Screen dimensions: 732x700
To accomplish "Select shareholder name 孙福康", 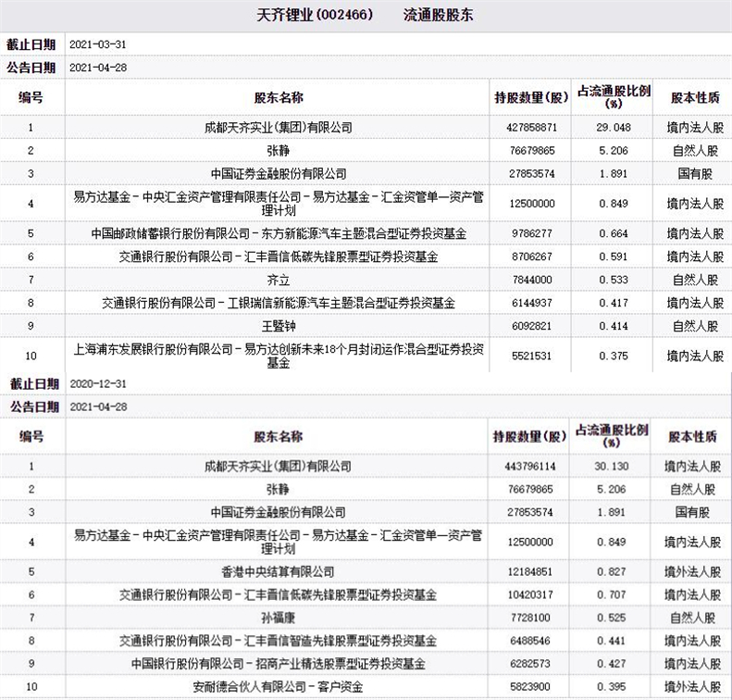I will point(278,618).
